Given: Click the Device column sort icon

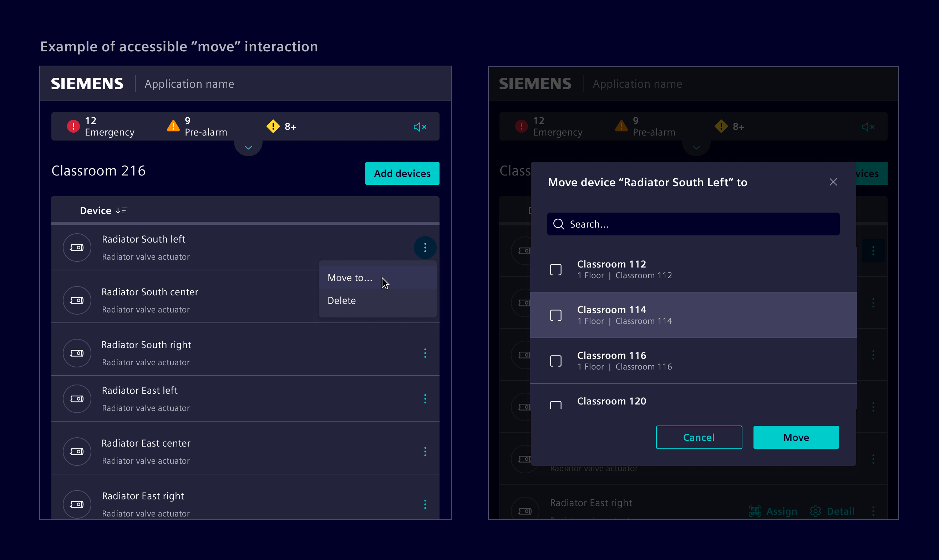Looking at the screenshot, I should [121, 210].
